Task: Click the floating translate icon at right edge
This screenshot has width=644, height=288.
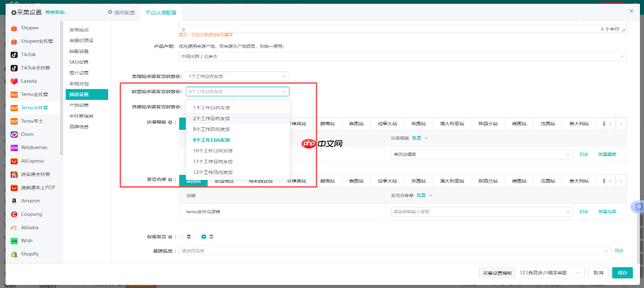Action: (x=638, y=207)
